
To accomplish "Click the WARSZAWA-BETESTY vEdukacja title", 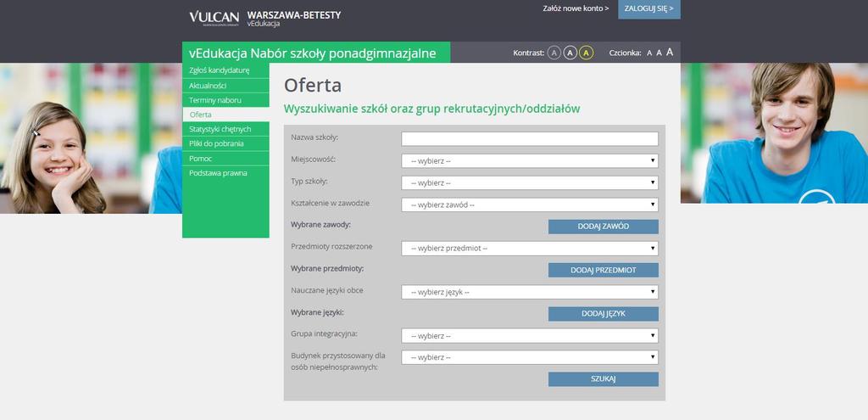I will click(x=293, y=19).
